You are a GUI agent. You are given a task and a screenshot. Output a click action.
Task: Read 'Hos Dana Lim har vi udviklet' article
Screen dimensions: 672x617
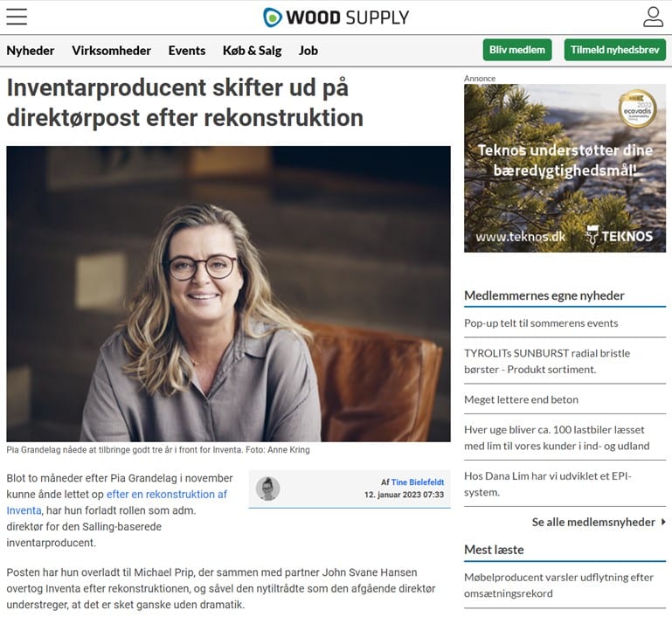548,484
